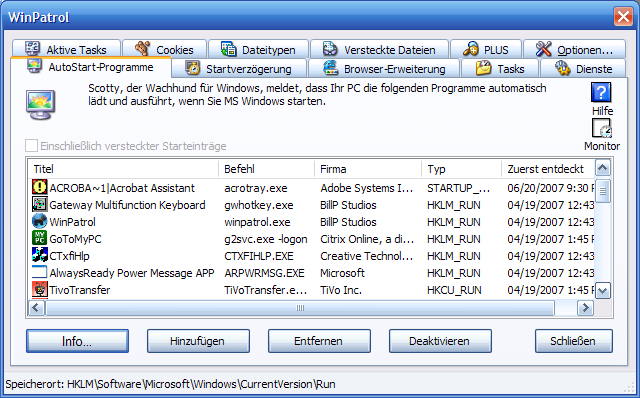640x398 pixels.
Task: Click the Dienste gears icon
Action: click(x=562, y=68)
